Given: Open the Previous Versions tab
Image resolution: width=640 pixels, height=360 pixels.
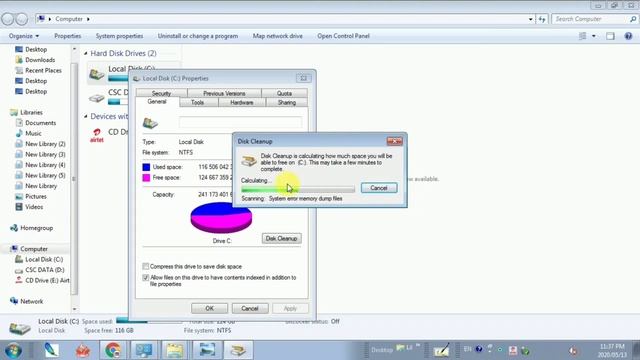Looking at the screenshot, I should pos(224,93).
